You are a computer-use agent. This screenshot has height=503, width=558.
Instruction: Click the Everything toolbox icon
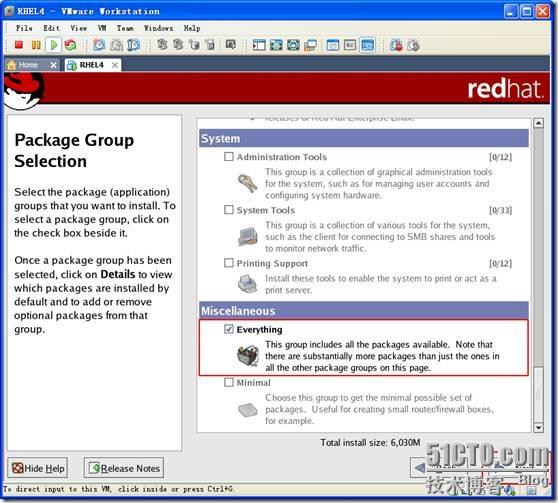[247, 355]
